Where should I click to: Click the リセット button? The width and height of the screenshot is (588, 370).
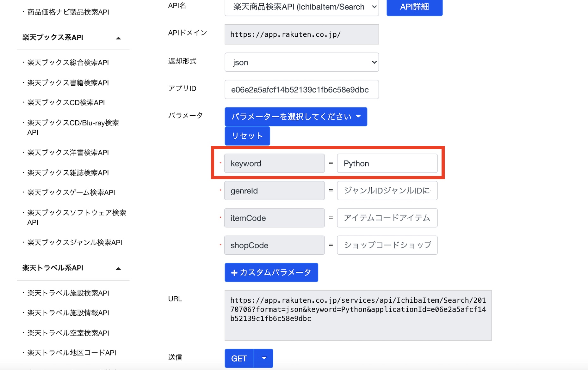247,136
